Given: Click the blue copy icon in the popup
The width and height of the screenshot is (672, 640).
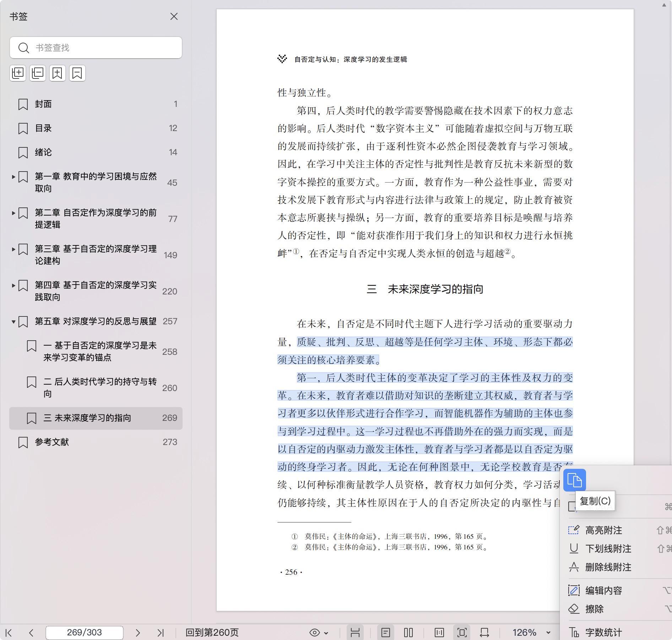Looking at the screenshot, I should coord(574,480).
